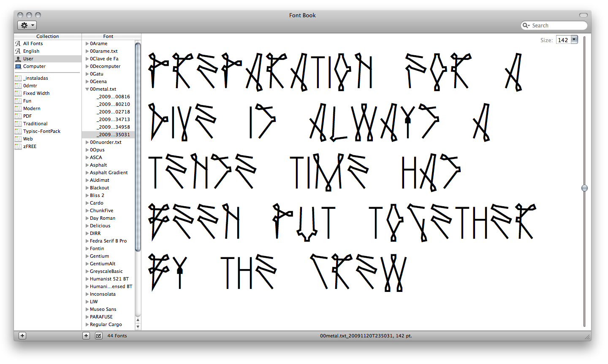Click the Collection column header
The image size is (608, 364).
[x=48, y=36]
